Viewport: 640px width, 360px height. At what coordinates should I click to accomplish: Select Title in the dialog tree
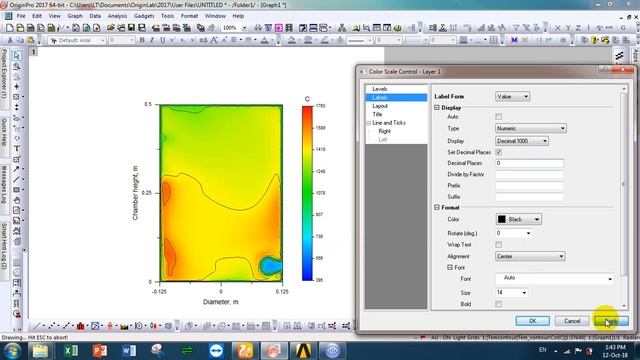pyautogui.click(x=377, y=114)
